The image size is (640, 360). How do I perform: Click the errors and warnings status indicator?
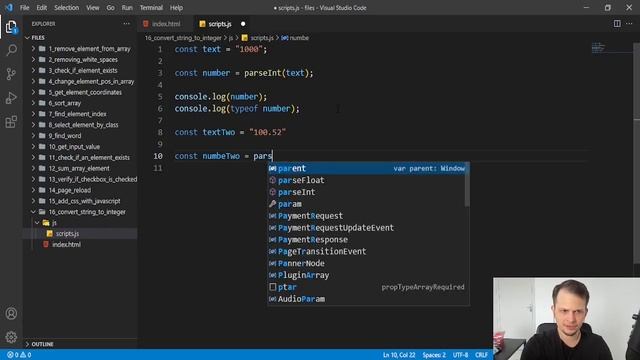pyautogui.click(x=19, y=355)
